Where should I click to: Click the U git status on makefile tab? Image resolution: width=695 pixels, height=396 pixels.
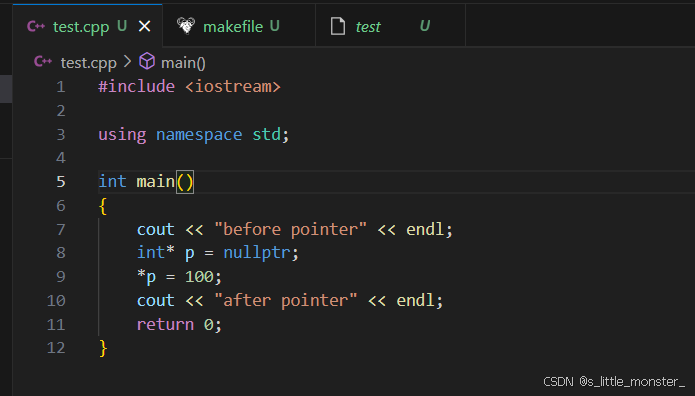(x=275, y=26)
